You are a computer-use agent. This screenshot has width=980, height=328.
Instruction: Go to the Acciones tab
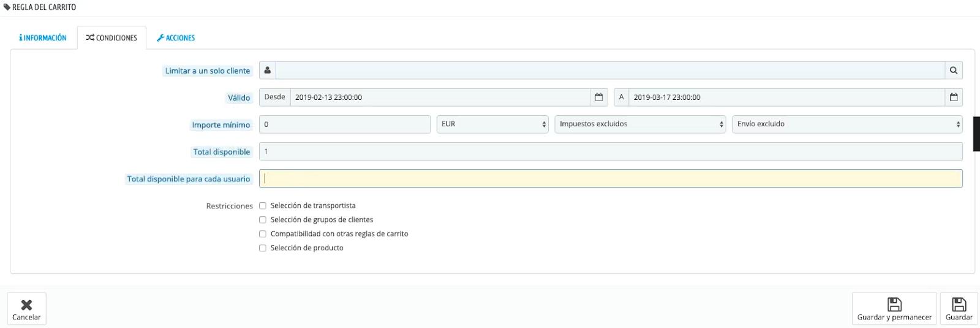tap(176, 38)
